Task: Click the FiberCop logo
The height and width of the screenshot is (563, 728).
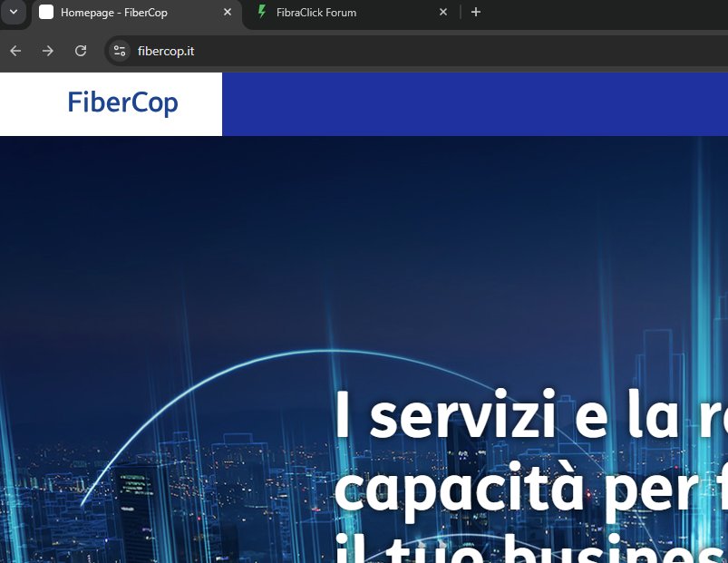Action: tap(122, 103)
